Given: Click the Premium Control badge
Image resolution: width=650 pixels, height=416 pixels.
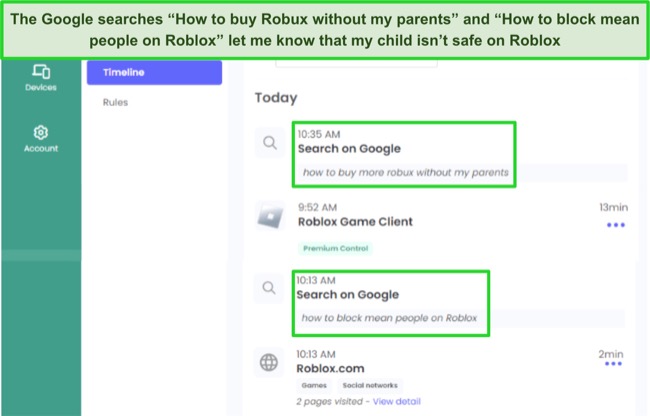Looking at the screenshot, I should pyautogui.click(x=335, y=248).
